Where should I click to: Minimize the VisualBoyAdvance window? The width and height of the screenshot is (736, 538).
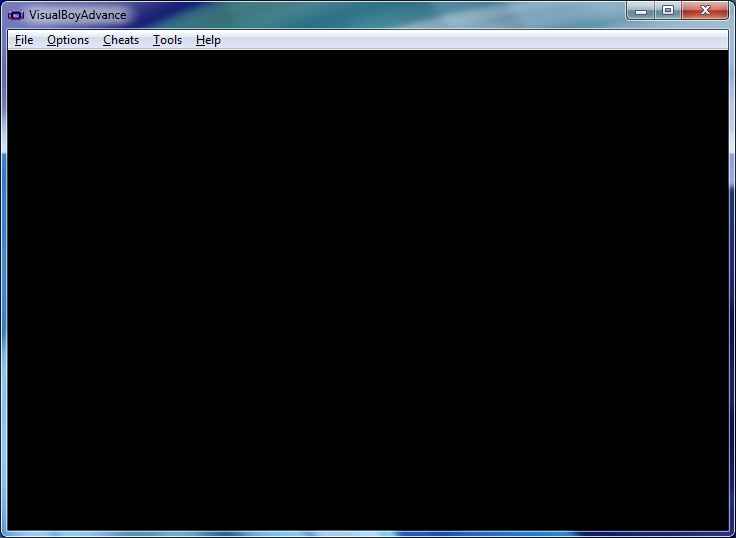pyautogui.click(x=641, y=11)
